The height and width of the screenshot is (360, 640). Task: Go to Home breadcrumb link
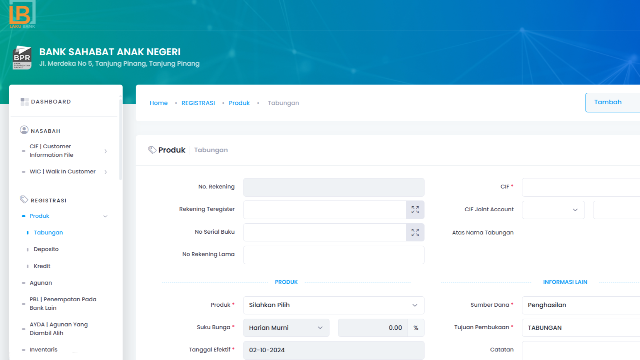click(158, 103)
